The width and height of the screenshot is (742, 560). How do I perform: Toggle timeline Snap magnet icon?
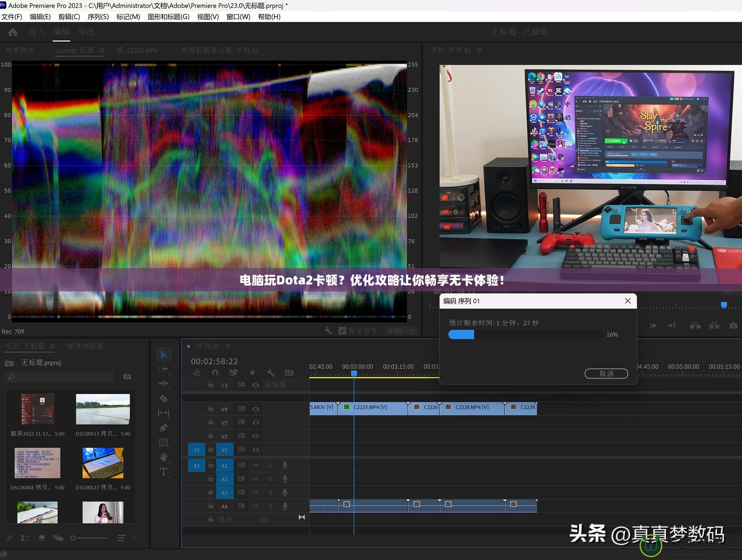point(215,373)
